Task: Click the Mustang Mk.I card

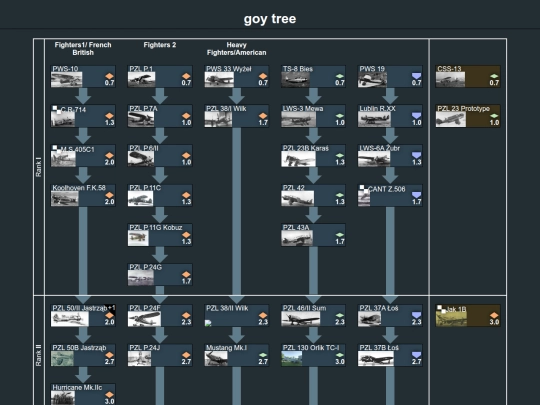Action: pos(237,355)
